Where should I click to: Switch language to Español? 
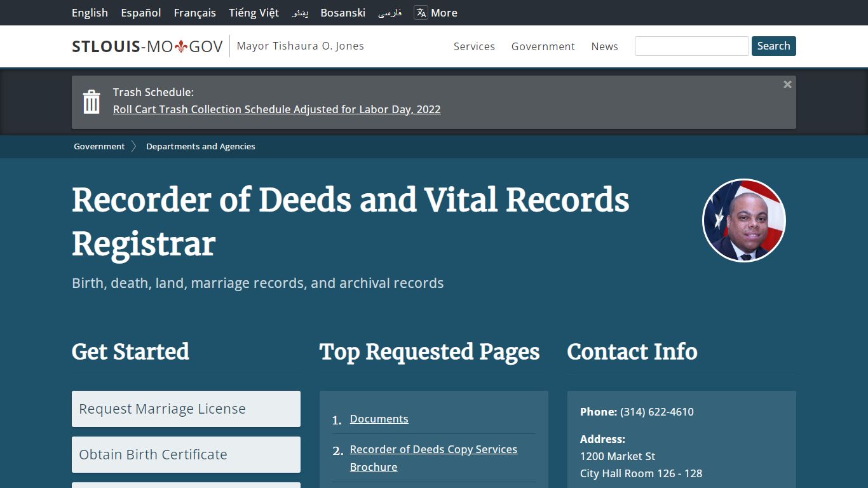[x=141, y=13]
